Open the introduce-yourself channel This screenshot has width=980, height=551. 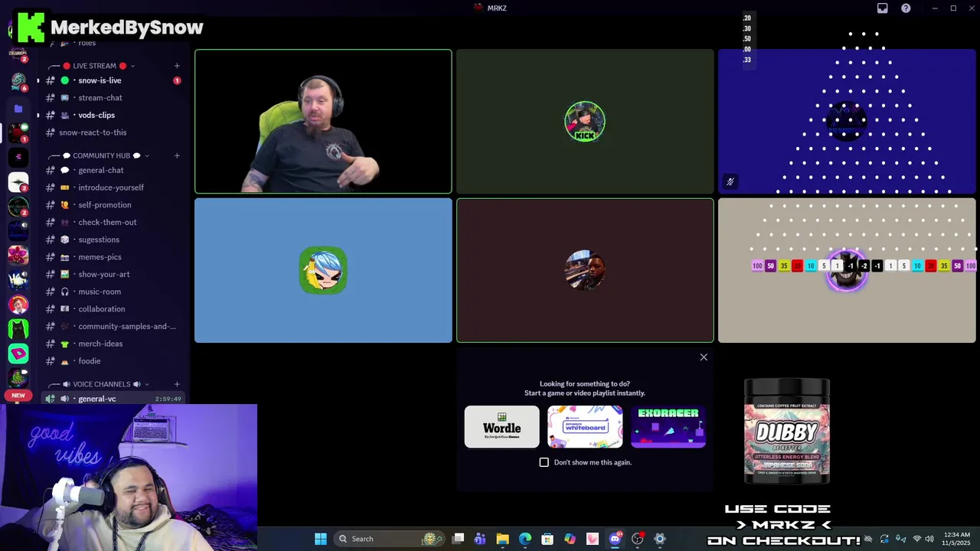[x=113, y=187]
